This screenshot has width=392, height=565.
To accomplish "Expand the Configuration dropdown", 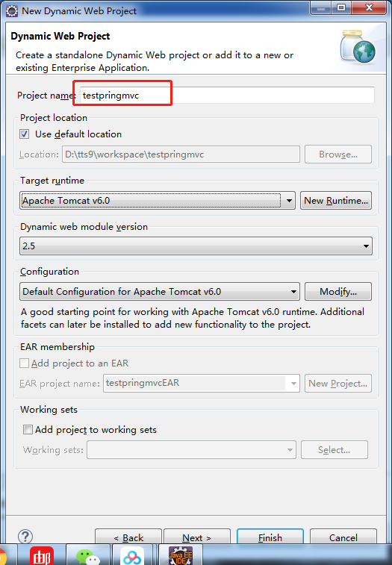I will (160, 291).
